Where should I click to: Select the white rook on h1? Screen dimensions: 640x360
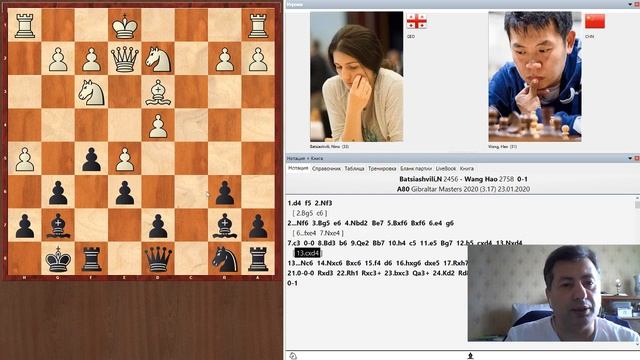(x=24, y=26)
